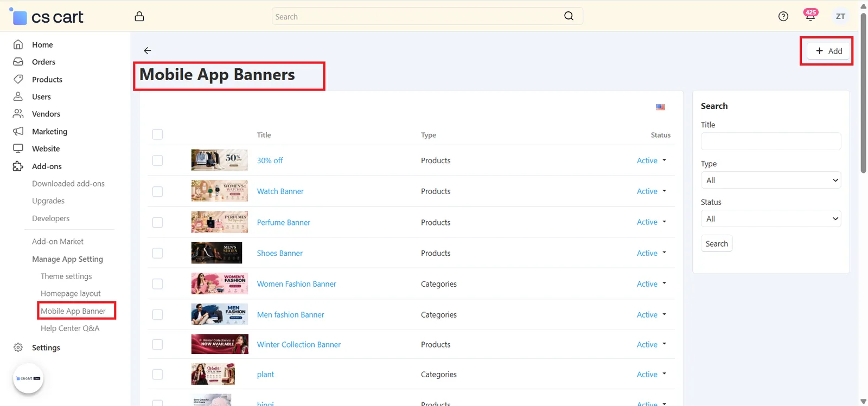Screen dimensions: 868x406
Task: Click the Website monitor icon
Action: tap(18, 149)
